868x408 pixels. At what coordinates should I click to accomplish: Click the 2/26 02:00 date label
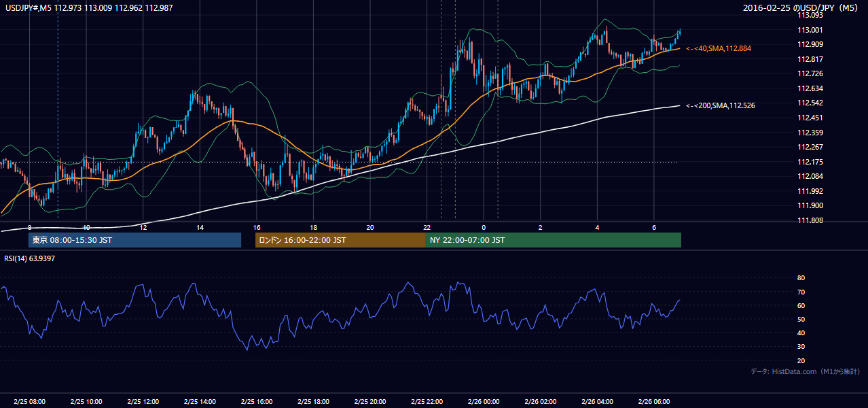click(x=541, y=402)
